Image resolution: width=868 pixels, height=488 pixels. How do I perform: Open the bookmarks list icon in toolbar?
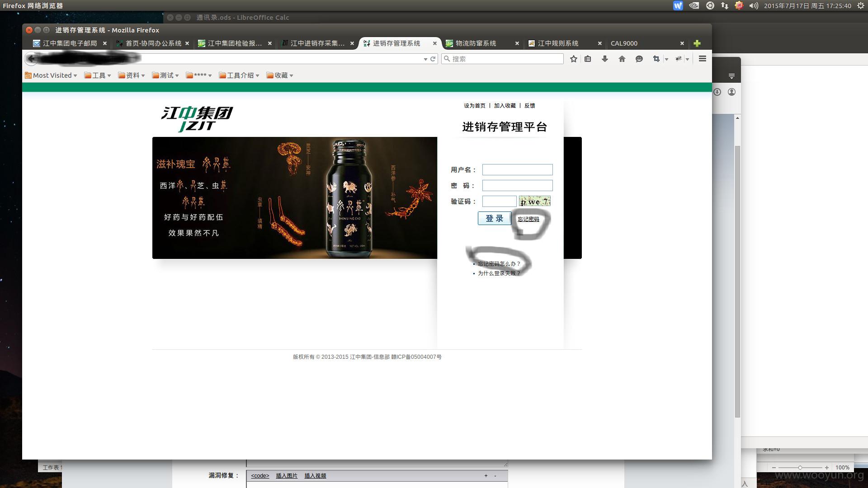coord(588,59)
